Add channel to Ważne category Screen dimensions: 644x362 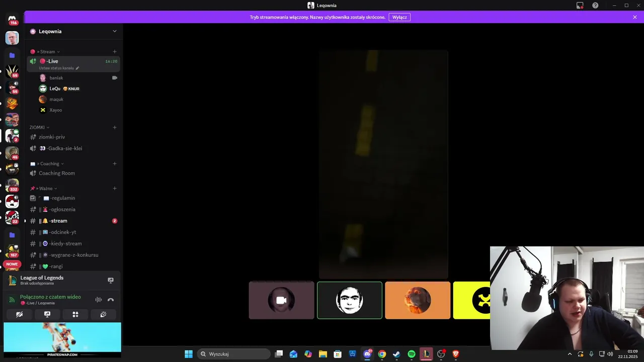[115, 189]
